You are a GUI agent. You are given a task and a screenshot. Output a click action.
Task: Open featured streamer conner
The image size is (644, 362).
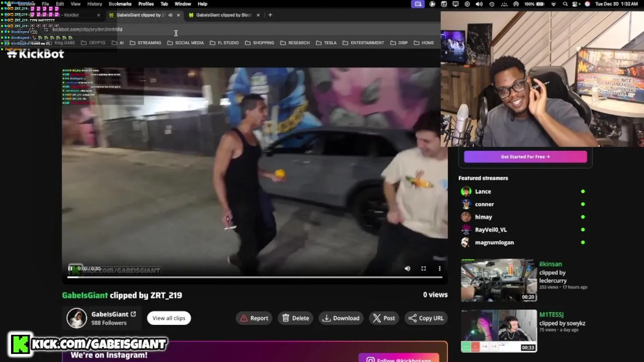click(485, 204)
